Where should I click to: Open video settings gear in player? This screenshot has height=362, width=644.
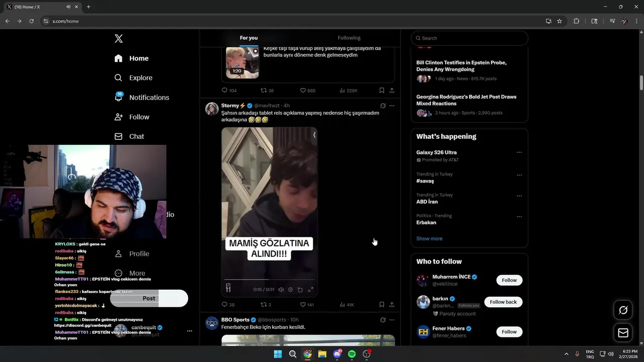pyautogui.click(x=290, y=290)
